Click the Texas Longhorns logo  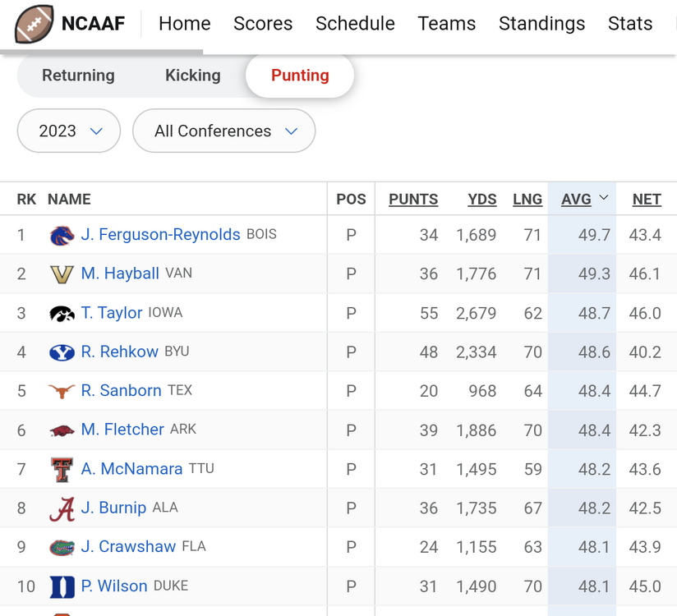coord(62,391)
